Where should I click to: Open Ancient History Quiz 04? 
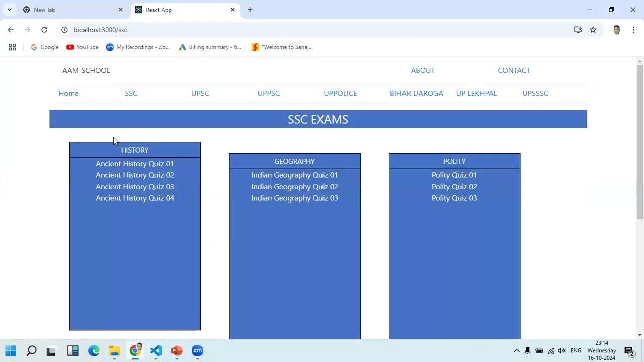tap(135, 198)
